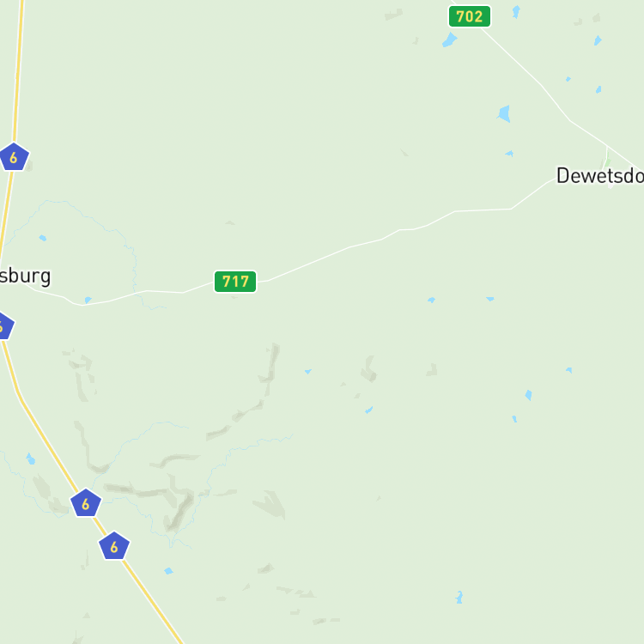Click the lake just southwest of the 702 shield

point(449,40)
